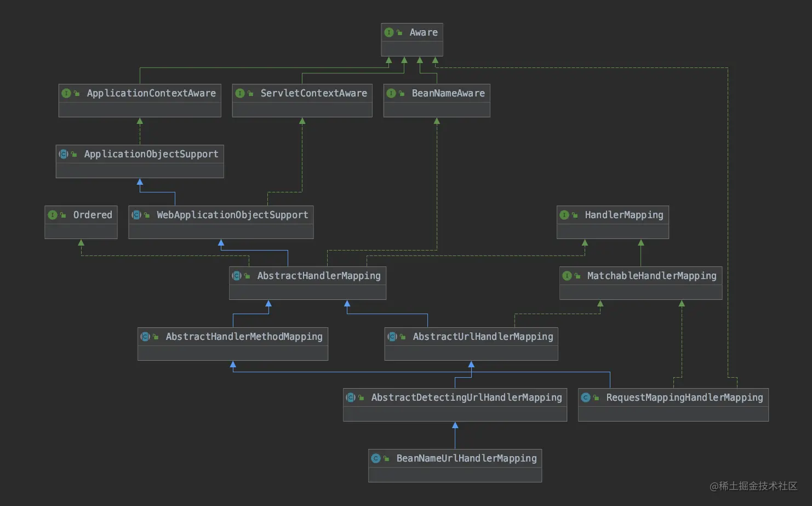Click the class icon on RequestMappingHandlerMapping
Viewport: 812px width, 506px height.
586,397
